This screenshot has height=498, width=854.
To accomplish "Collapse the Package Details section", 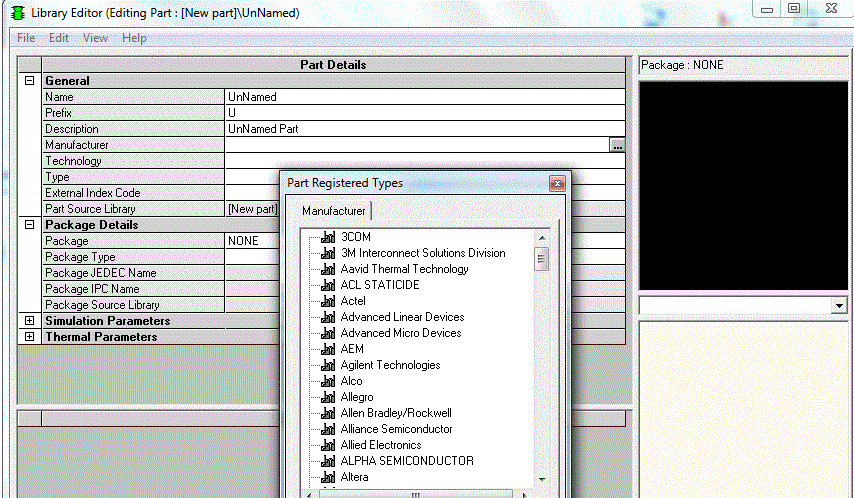I will [x=29, y=224].
